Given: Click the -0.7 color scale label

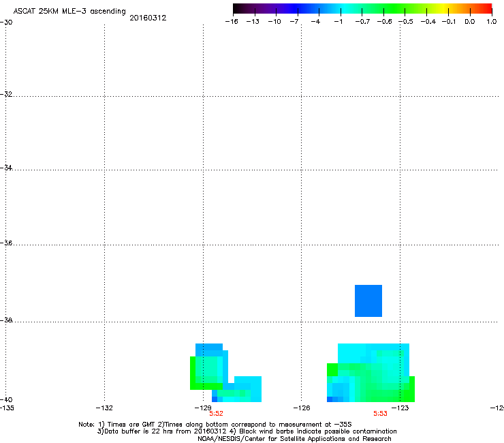Looking at the screenshot, I should [x=362, y=22].
